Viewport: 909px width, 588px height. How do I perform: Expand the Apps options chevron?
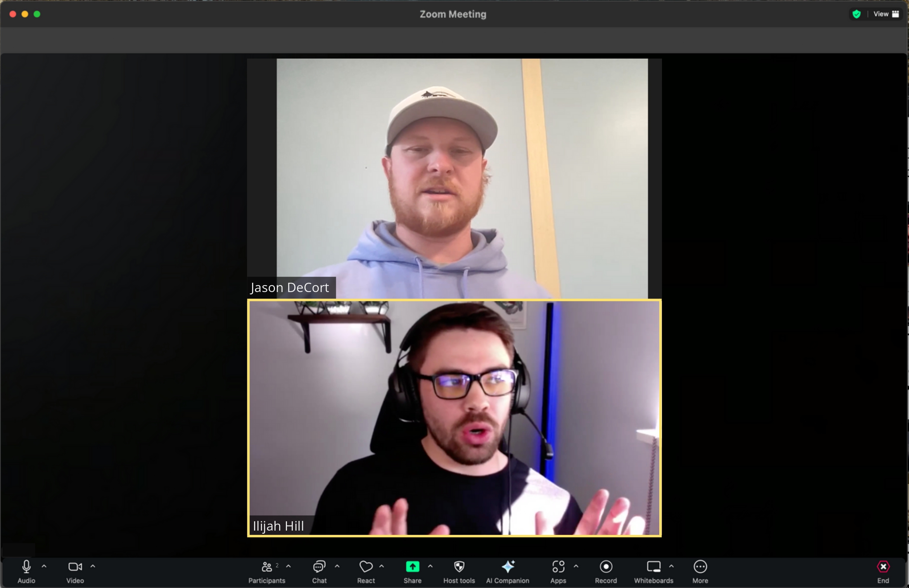click(x=576, y=566)
